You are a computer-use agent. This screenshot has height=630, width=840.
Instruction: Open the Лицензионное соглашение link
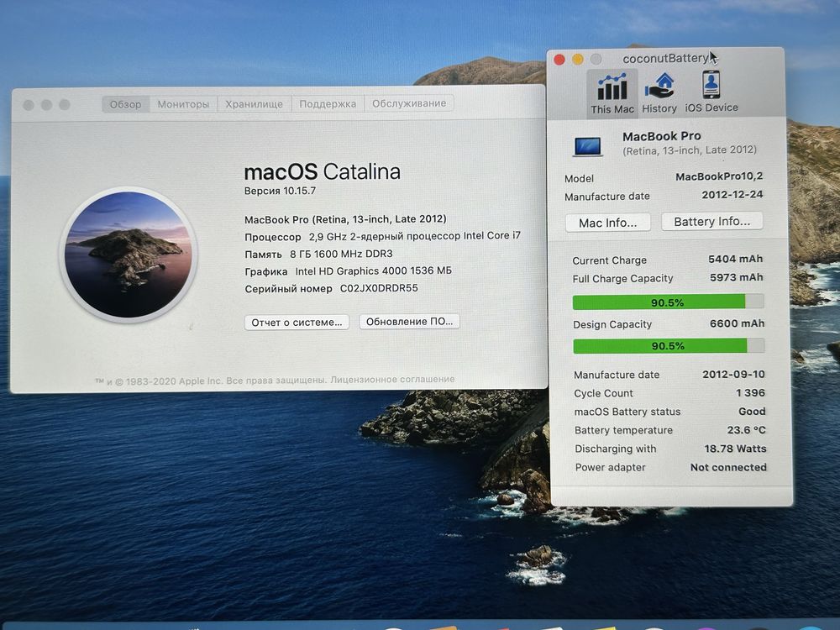click(392, 380)
